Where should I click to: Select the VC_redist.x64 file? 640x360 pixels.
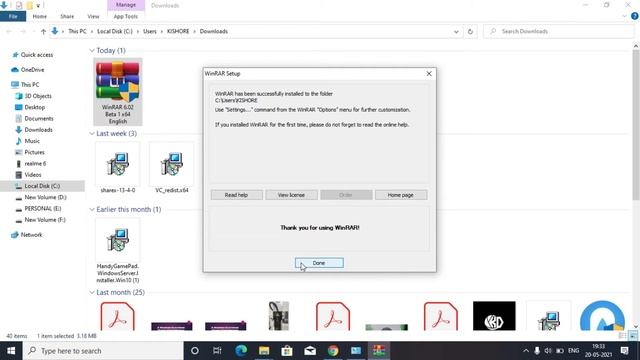click(x=171, y=168)
